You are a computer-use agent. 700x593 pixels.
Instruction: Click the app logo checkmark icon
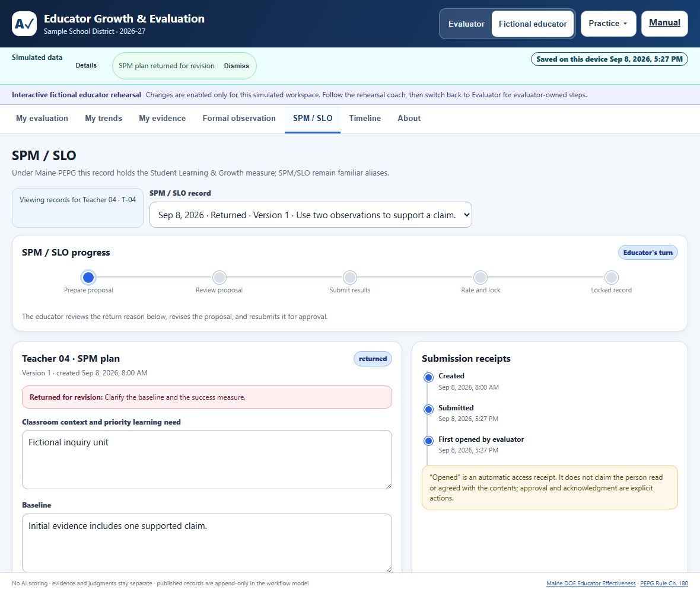pyautogui.click(x=24, y=24)
